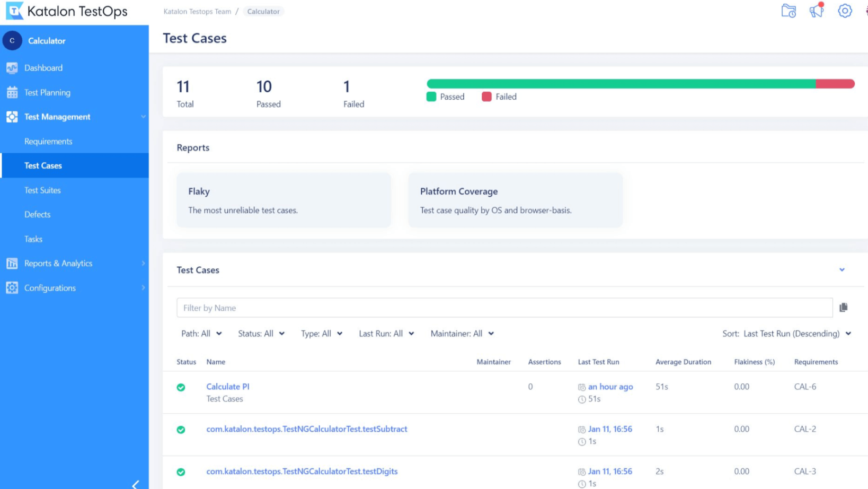Click the Jan 11, 16:56 run for testDigits
This screenshot has width=868, height=489.
coord(610,471)
